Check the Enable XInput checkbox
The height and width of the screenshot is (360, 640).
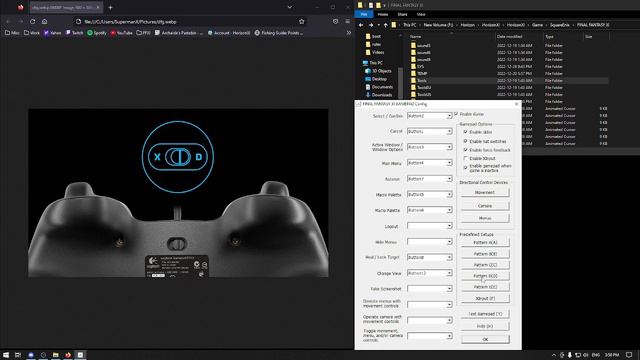(x=465, y=158)
